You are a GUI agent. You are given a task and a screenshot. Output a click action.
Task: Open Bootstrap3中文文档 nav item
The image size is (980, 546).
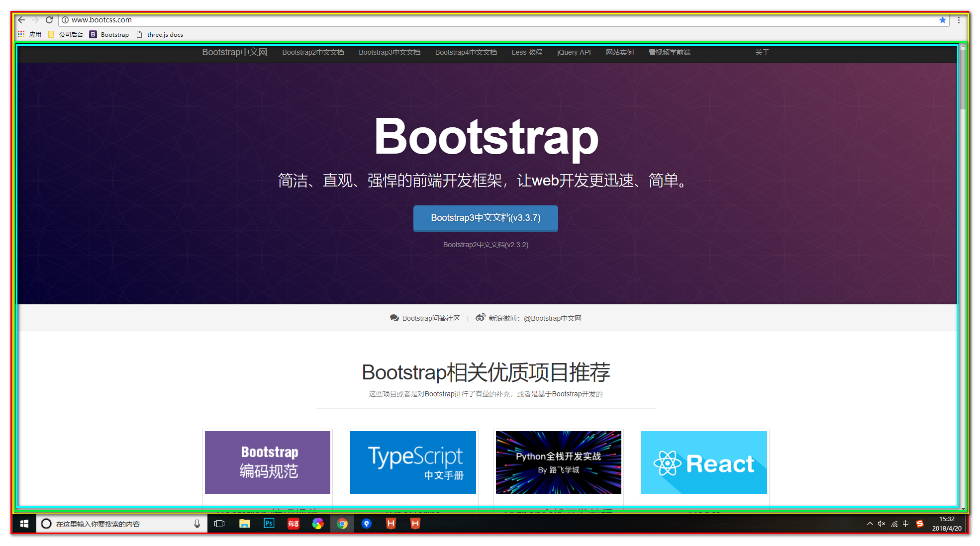(x=390, y=52)
